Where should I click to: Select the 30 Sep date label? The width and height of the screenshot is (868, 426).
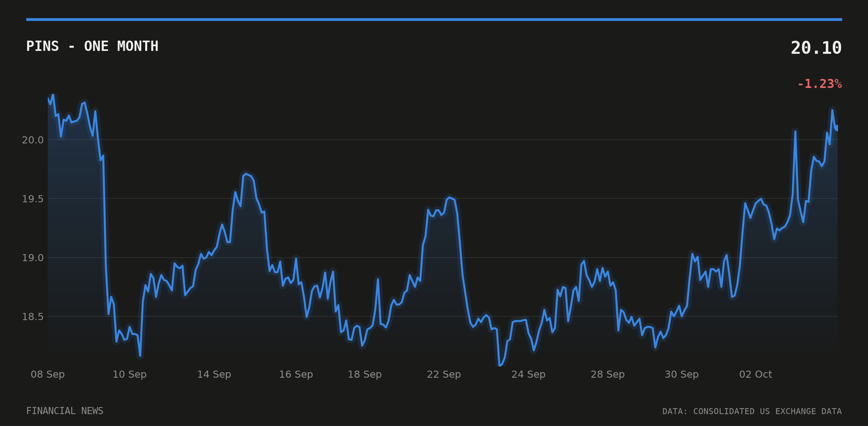click(682, 374)
